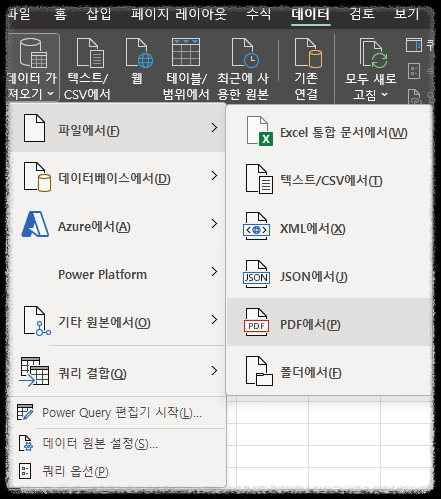
Task: Open the 데이터 가져오기 dropdown button
Action: coord(33,68)
